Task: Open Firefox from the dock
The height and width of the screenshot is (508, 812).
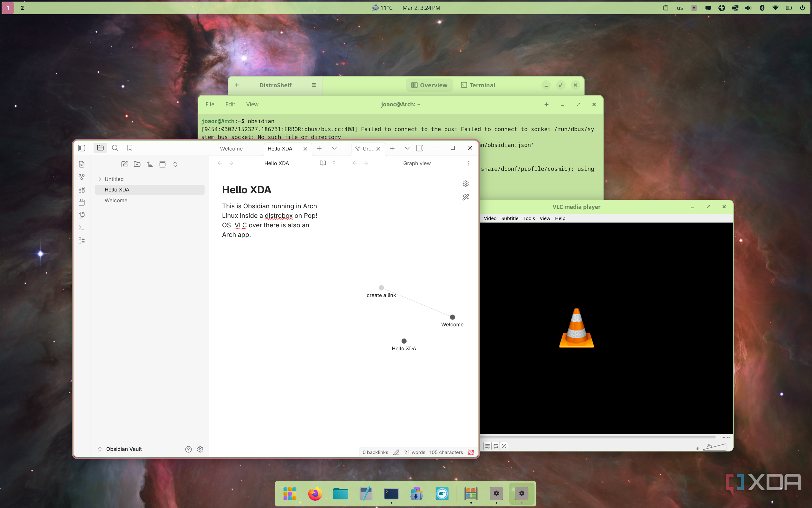Action: click(315, 494)
